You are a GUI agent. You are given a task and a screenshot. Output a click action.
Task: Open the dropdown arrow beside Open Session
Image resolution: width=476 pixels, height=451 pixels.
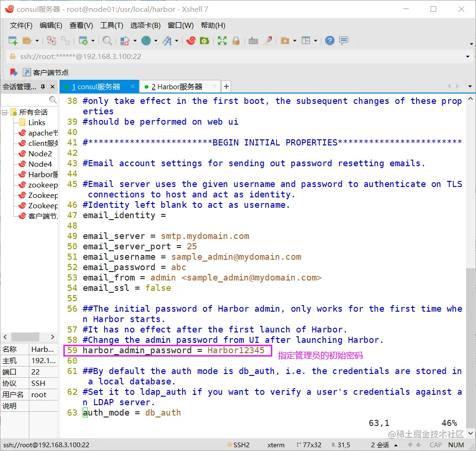(37, 41)
